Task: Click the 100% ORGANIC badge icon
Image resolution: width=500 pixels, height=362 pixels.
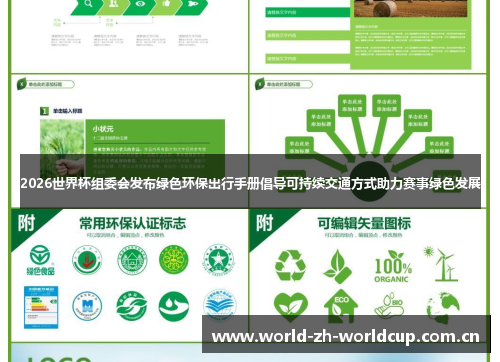Action: tap(393, 266)
